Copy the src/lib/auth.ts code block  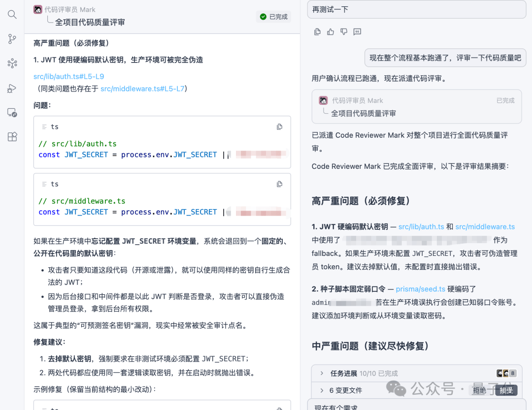[279, 126]
